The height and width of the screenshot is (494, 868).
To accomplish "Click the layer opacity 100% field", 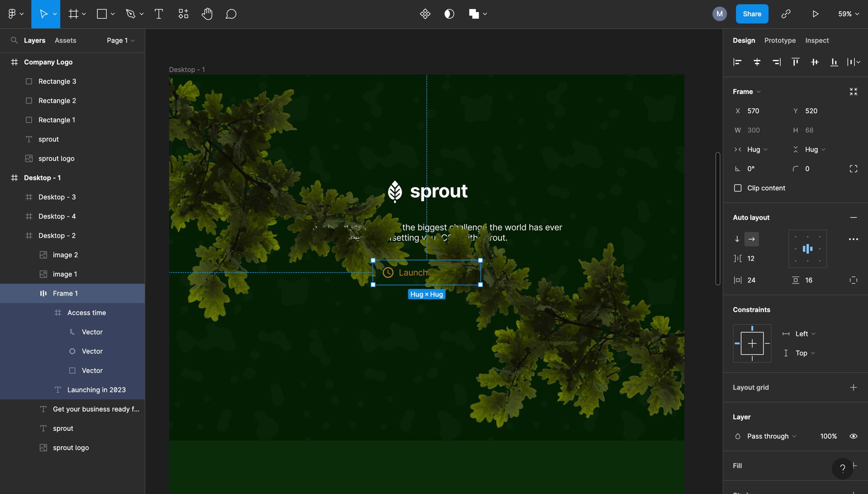I will [x=828, y=436].
